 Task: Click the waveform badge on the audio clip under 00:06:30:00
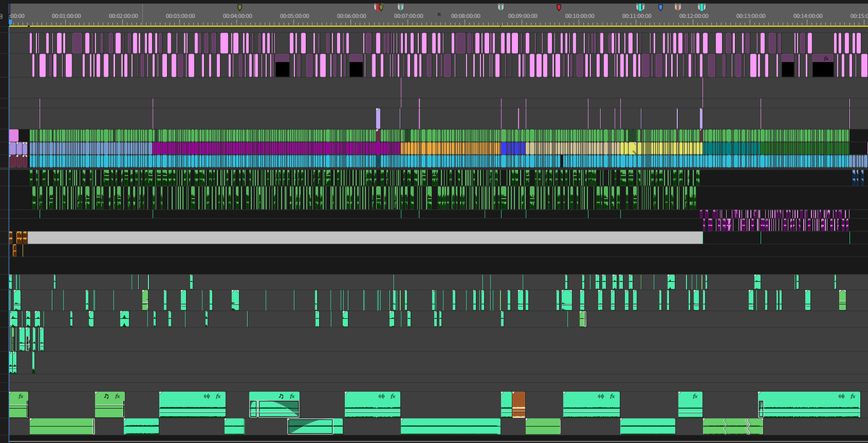click(381, 396)
